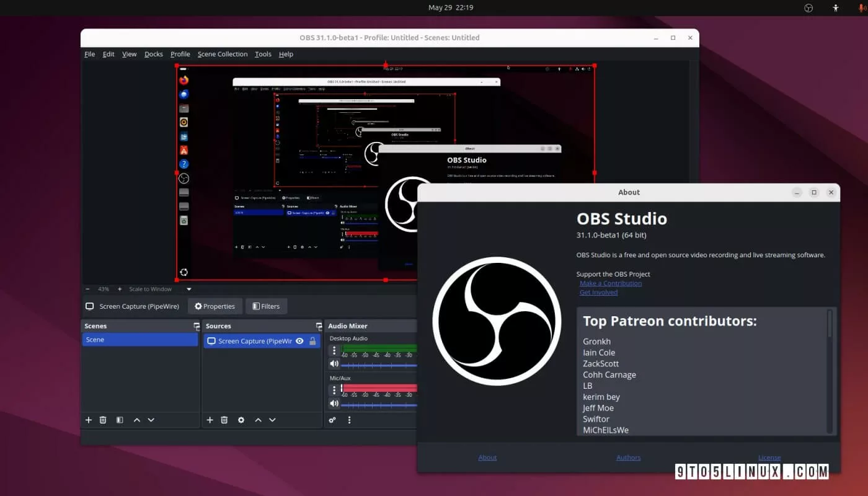The width and height of the screenshot is (868, 496).
Task: Open scene filters icon in Scenes toolbar
Action: pyautogui.click(x=120, y=420)
